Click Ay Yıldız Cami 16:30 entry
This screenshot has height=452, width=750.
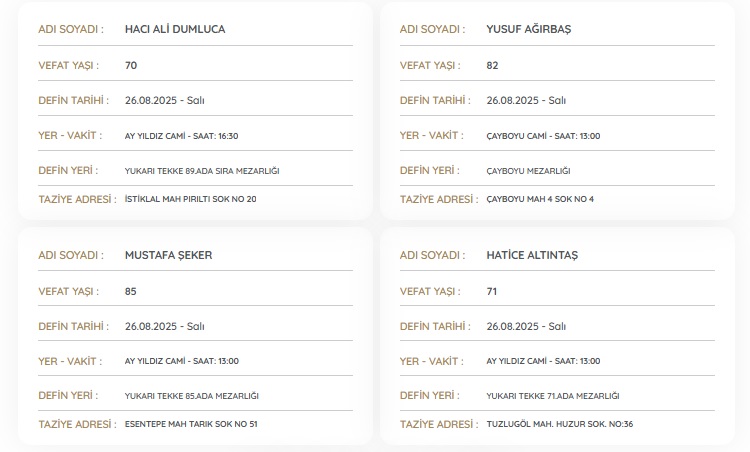pyautogui.click(x=181, y=136)
